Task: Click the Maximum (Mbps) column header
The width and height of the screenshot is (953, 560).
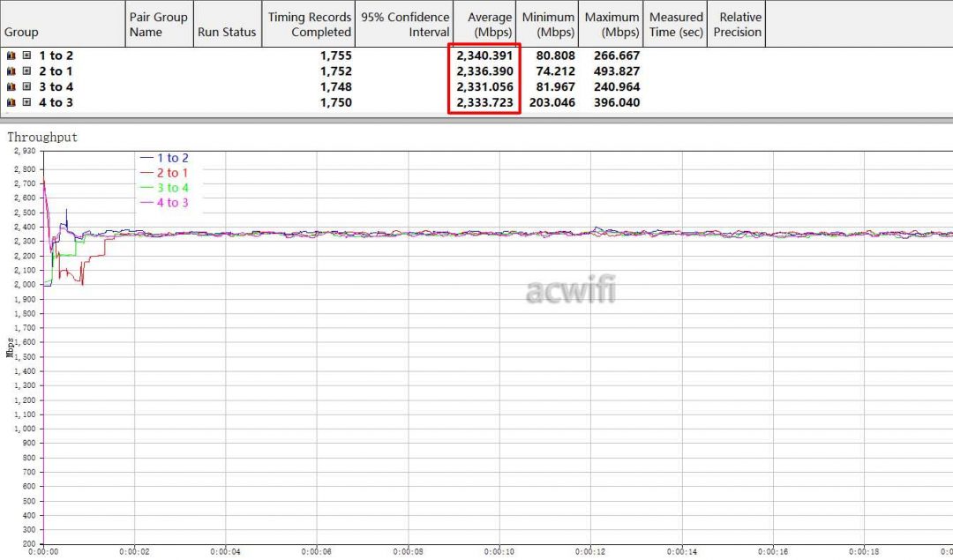Action: coord(612,24)
